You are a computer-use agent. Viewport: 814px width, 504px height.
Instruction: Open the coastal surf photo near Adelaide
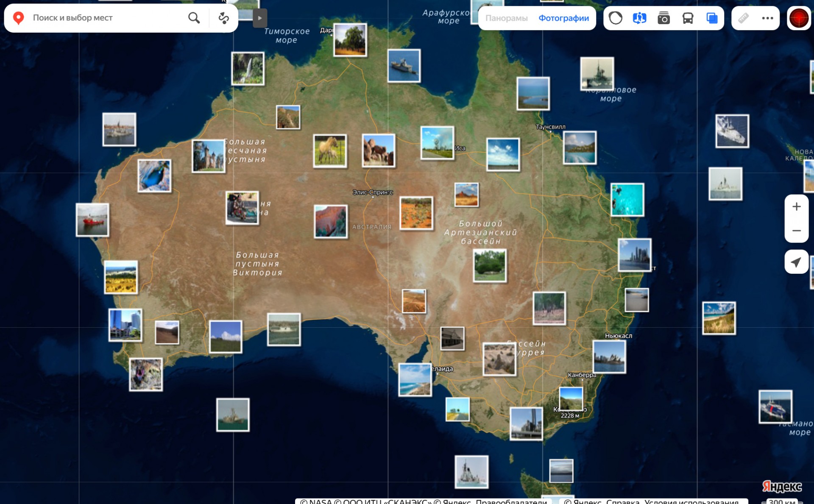click(x=415, y=380)
